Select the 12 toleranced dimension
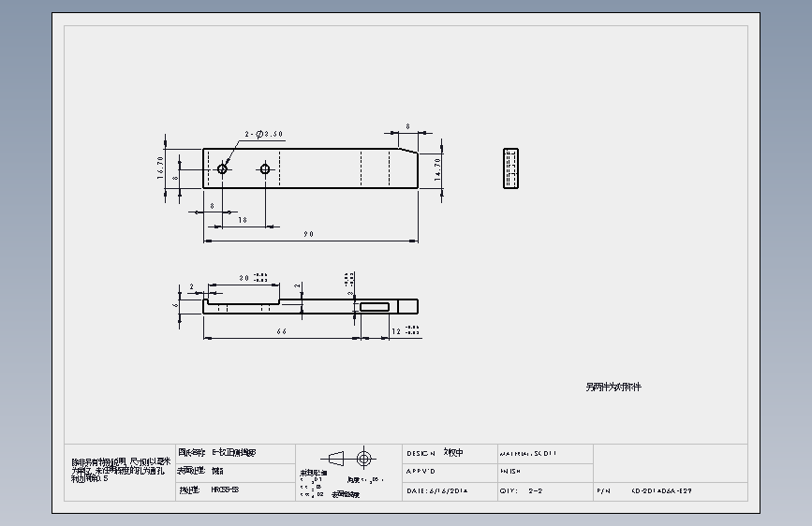 (x=405, y=330)
